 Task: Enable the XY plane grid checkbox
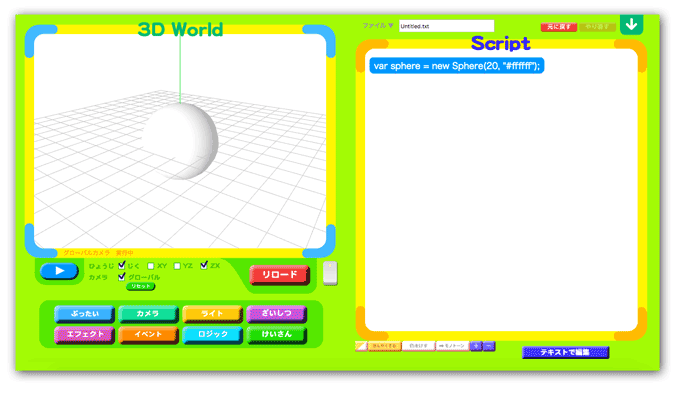pyautogui.click(x=151, y=266)
